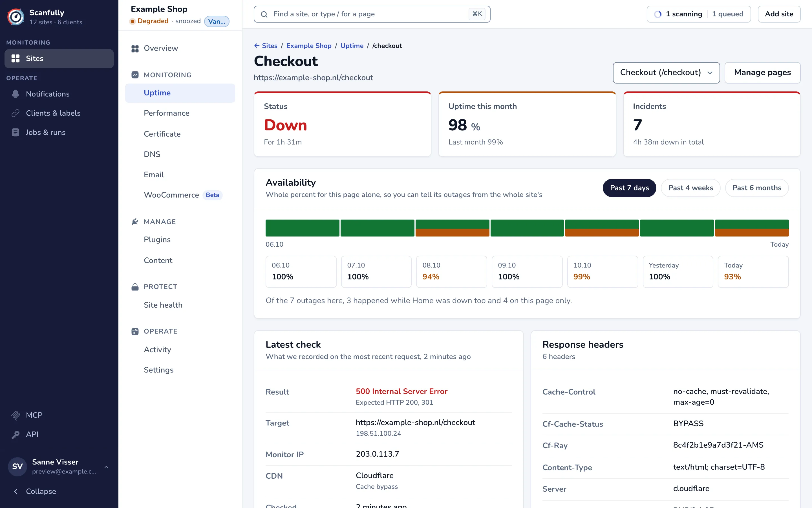Click the back arrow before Sites breadcrumb

coord(257,46)
